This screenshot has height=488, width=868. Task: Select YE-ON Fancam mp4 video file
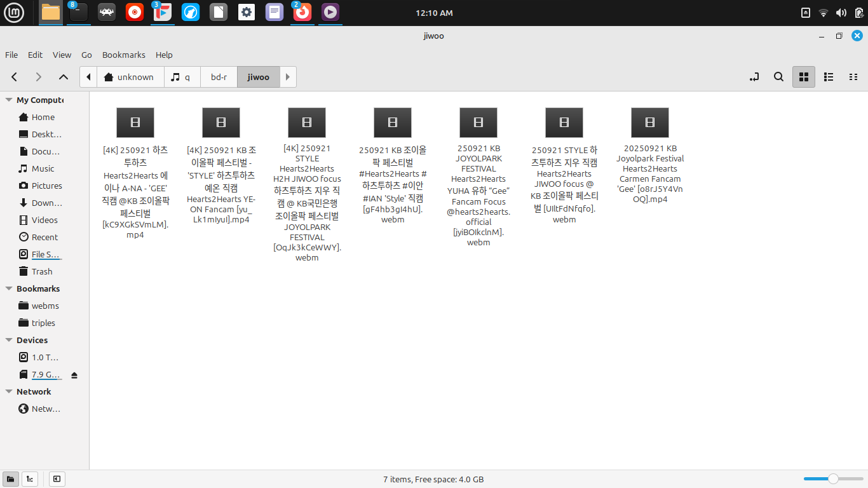[x=221, y=166]
